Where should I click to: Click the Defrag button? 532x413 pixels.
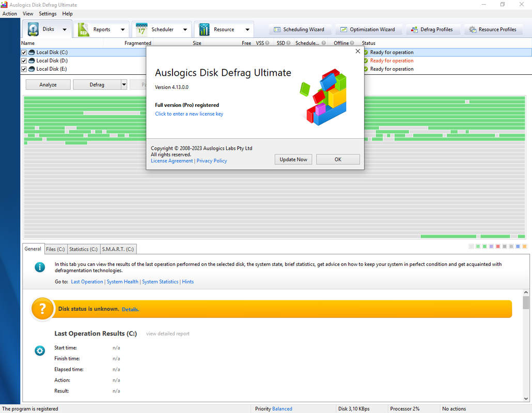pyautogui.click(x=97, y=85)
